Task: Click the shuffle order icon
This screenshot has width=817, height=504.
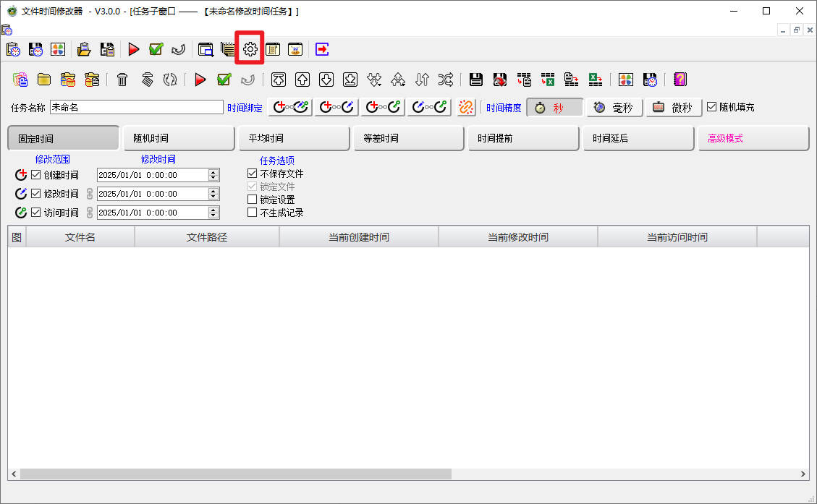Action: coord(446,80)
